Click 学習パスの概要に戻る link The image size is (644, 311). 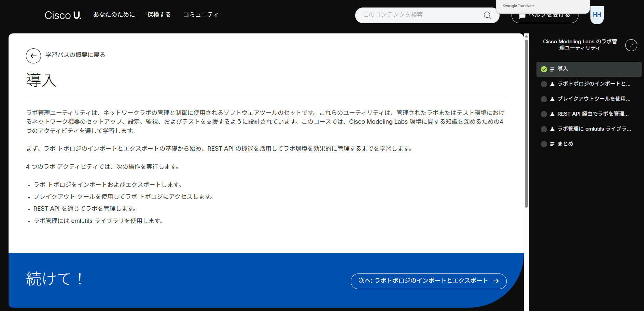click(x=75, y=55)
